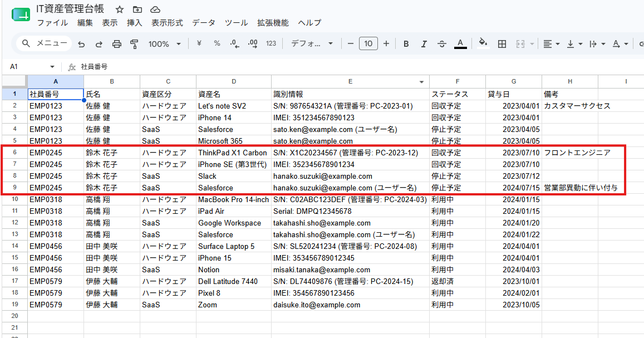The image size is (644, 338).
Task: Select cell containing daisuke.ito@example.com
Action: [x=350, y=305]
